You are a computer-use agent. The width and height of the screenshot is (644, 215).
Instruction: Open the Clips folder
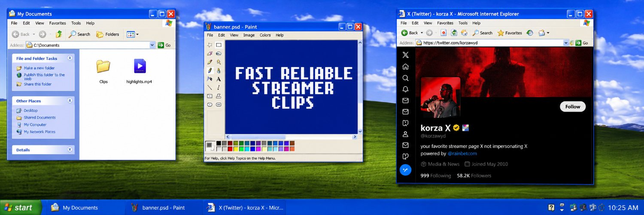[x=103, y=71]
